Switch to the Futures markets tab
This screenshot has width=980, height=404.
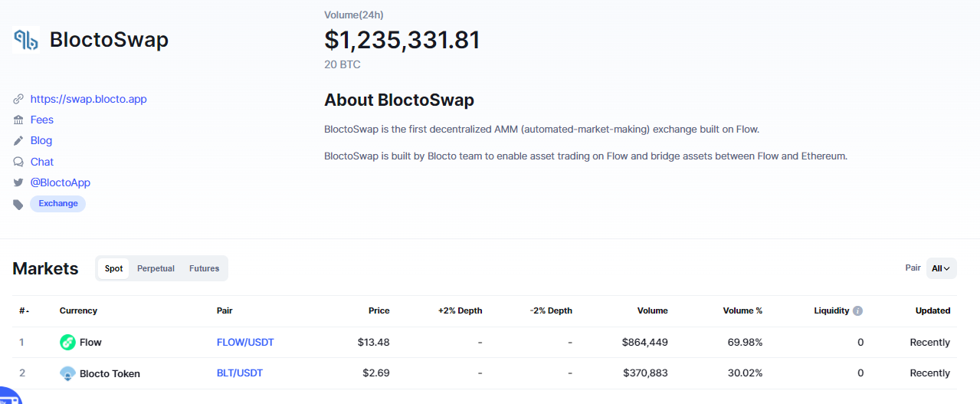pyautogui.click(x=204, y=268)
